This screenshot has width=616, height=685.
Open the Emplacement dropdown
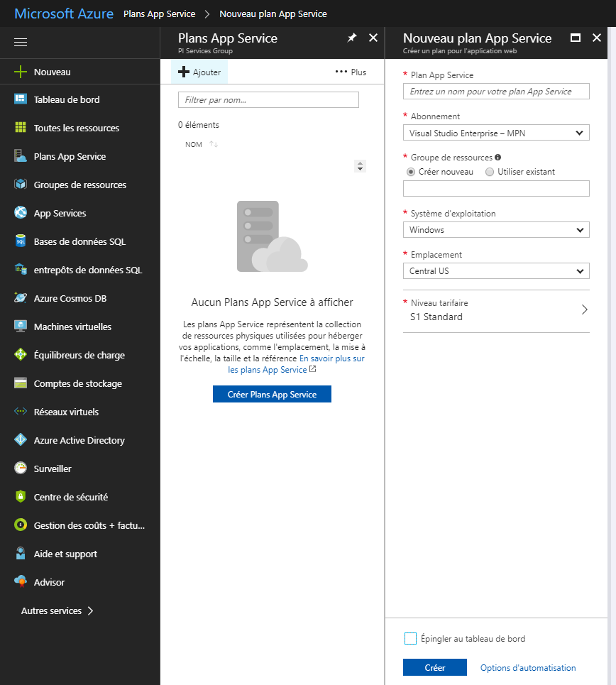coord(496,271)
